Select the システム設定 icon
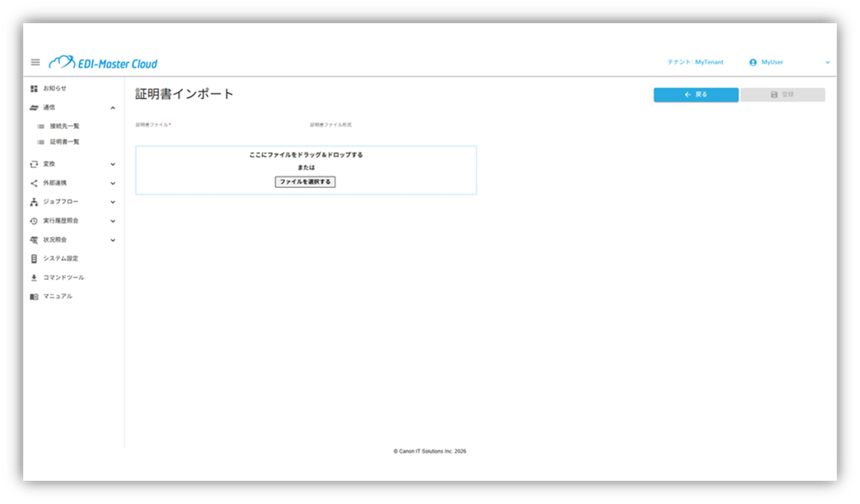The image size is (860, 504). [33, 259]
